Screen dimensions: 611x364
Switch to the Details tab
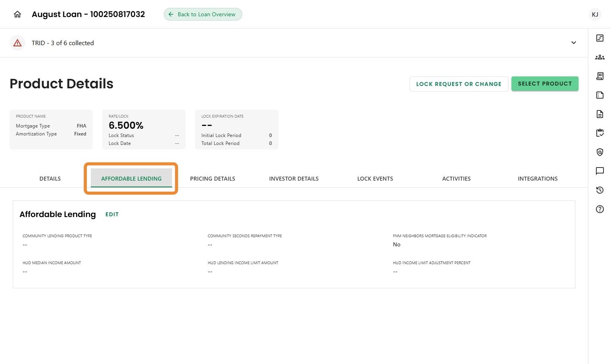50,179
